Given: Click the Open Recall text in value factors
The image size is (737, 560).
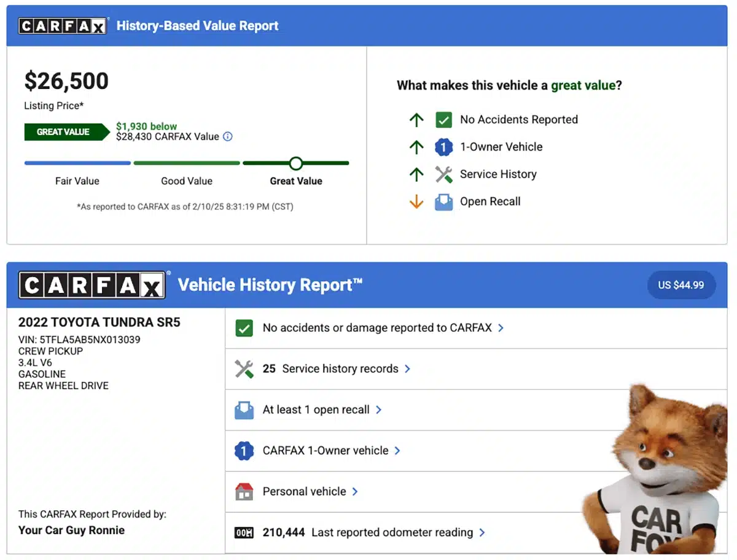Looking at the screenshot, I should pyautogui.click(x=490, y=201).
